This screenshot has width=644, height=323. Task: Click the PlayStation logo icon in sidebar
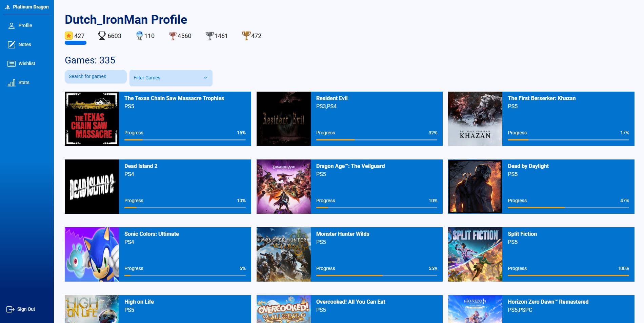7,7
